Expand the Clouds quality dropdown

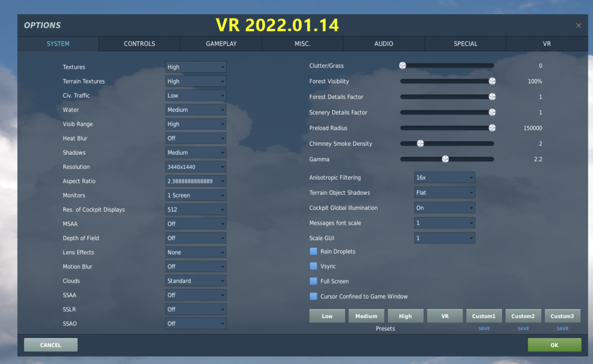[195, 280]
